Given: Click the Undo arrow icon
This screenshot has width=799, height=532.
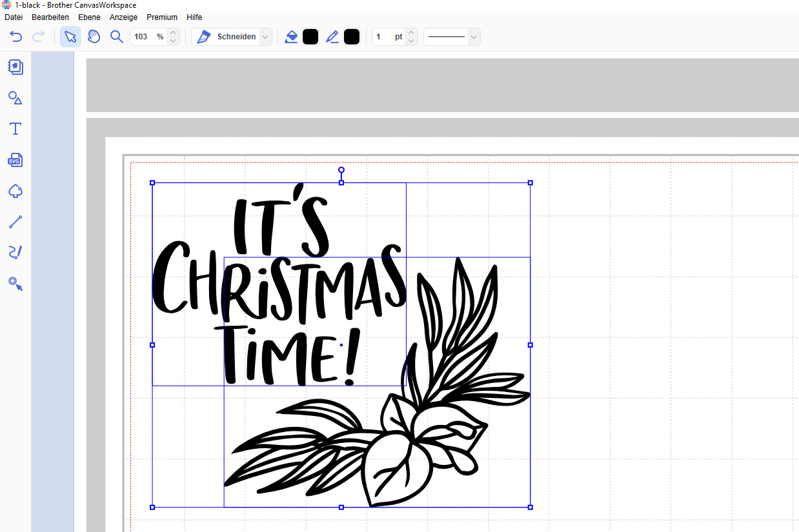Looking at the screenshot, I should click(16, 37).
